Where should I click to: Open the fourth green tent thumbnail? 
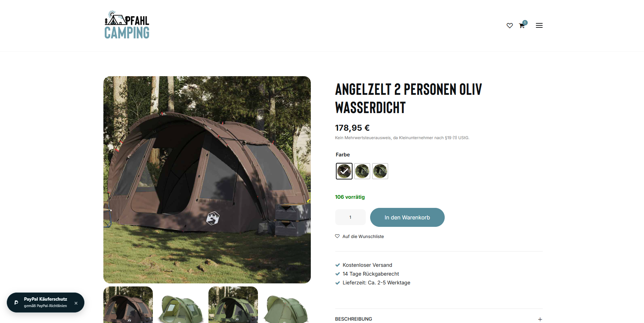pyautogui.click(x=286, y=305)
